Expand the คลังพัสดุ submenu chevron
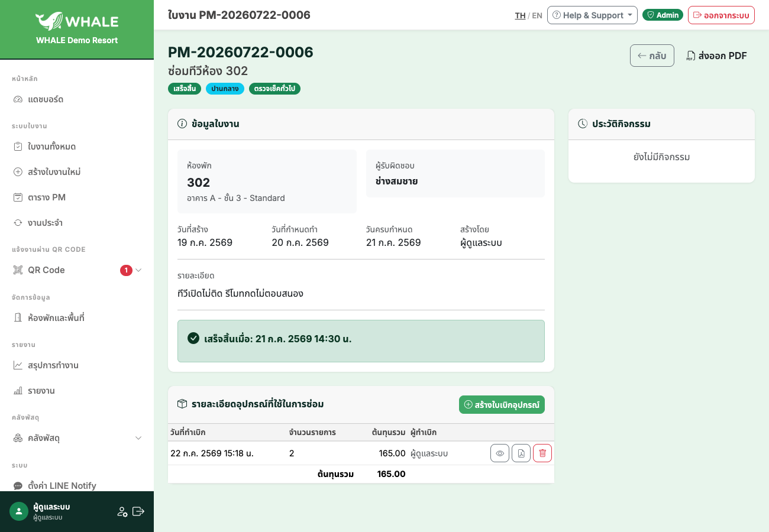 138,438
